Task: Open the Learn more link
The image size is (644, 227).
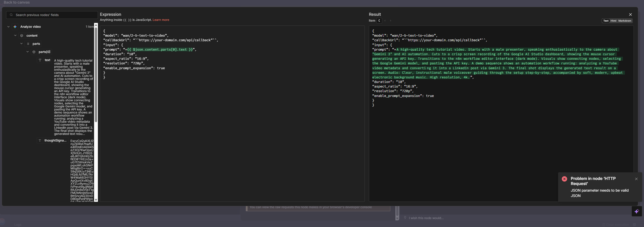Action: pyautogui.click(x=161, y=20)
